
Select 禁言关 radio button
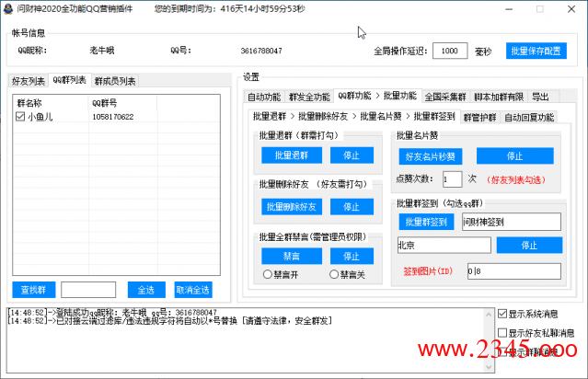point(334,274)
